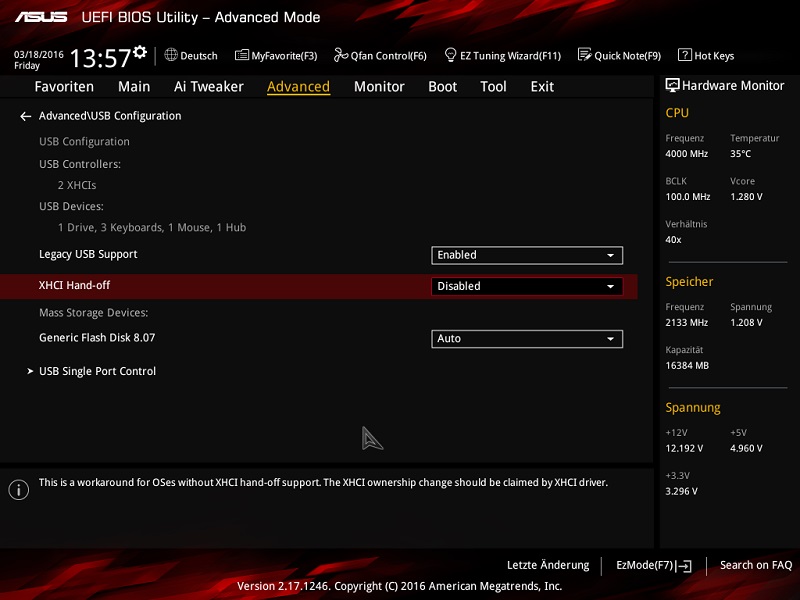Launch Qfan Control(F6) text label
The image size is (800, 600).
(x=388, y=56)
